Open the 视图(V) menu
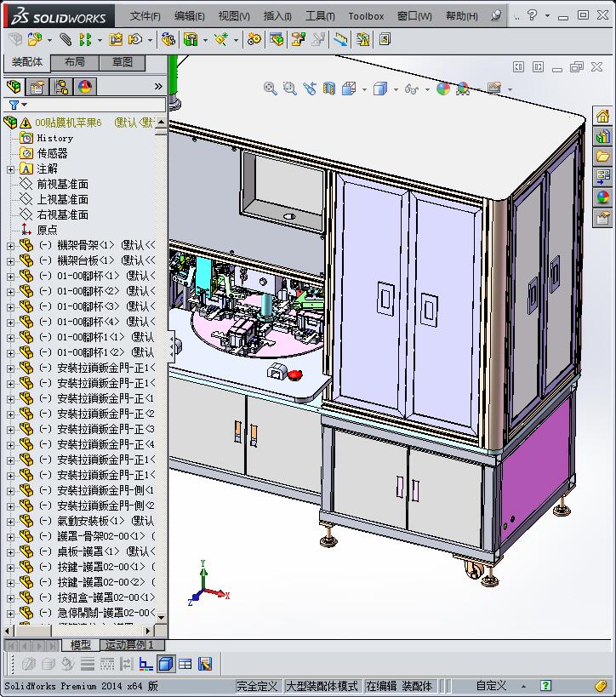616x697 pixels. tap(234, 16)
